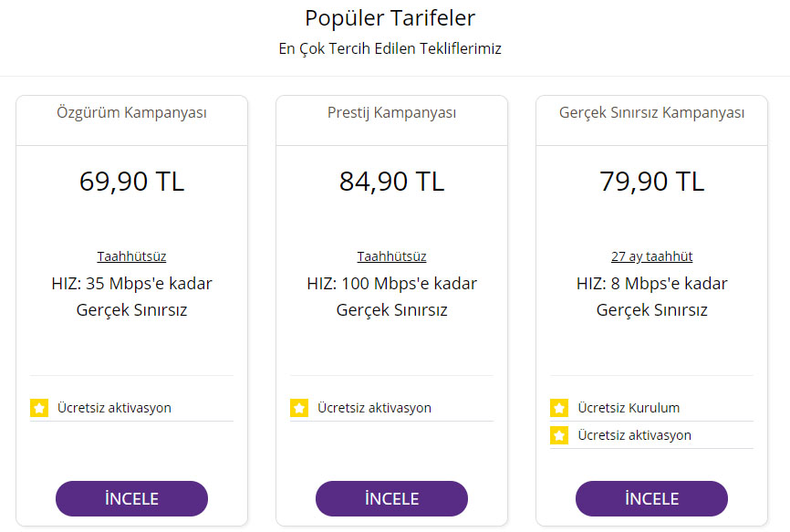The image size is (790, 532).
Task: Click star icon beside Gerçek Sınırsız's Ücretsiz aktivasyon
Action: [559, 435]
